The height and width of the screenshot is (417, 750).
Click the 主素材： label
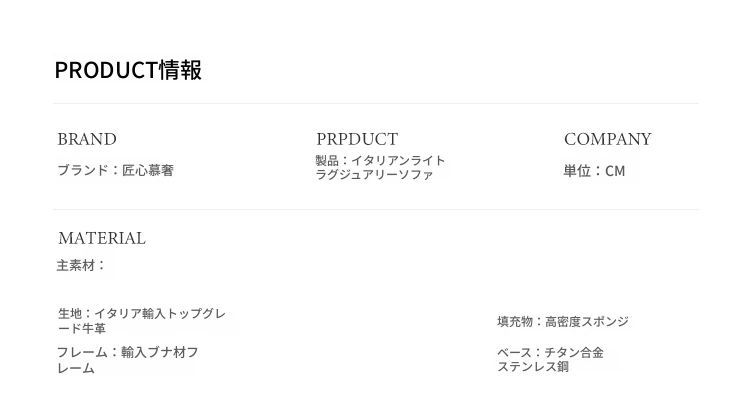coord(81,266)
